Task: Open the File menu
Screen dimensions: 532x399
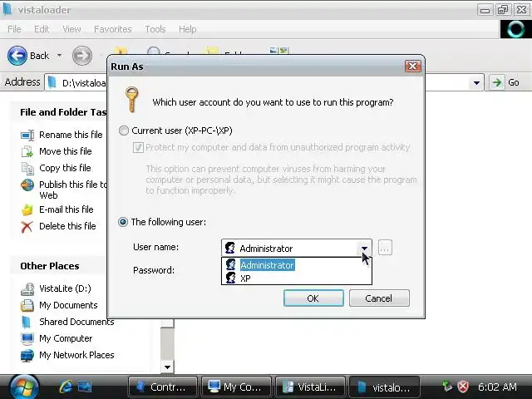Action: pyautogui.click(x=15, y=29)
